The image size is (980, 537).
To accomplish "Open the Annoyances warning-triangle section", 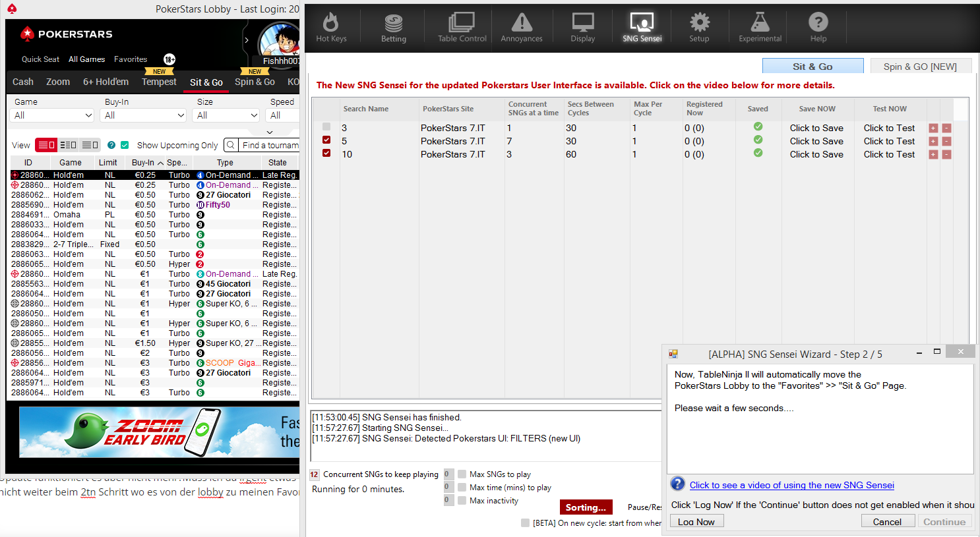I will click(x=522, y=27).
